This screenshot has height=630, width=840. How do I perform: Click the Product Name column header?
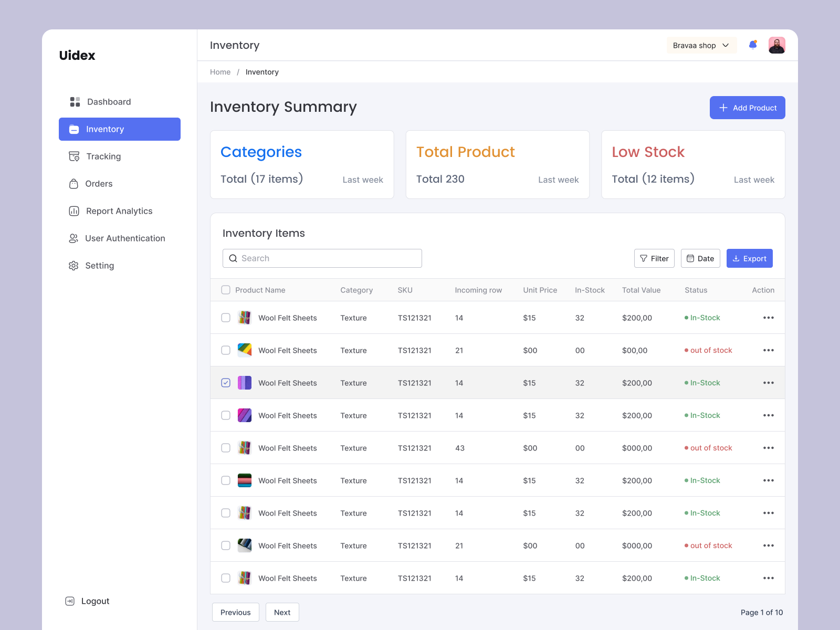point(260,290)
